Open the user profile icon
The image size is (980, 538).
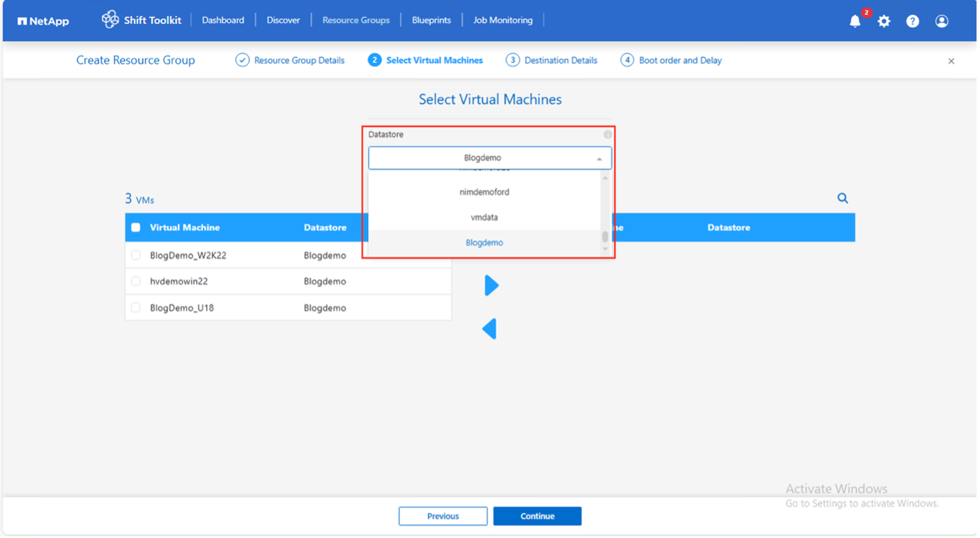click(942, 21)
